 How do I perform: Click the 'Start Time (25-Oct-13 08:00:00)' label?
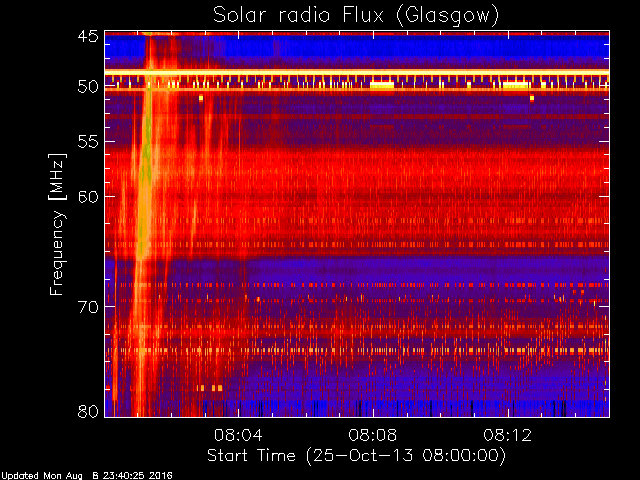tap(356, 456)
